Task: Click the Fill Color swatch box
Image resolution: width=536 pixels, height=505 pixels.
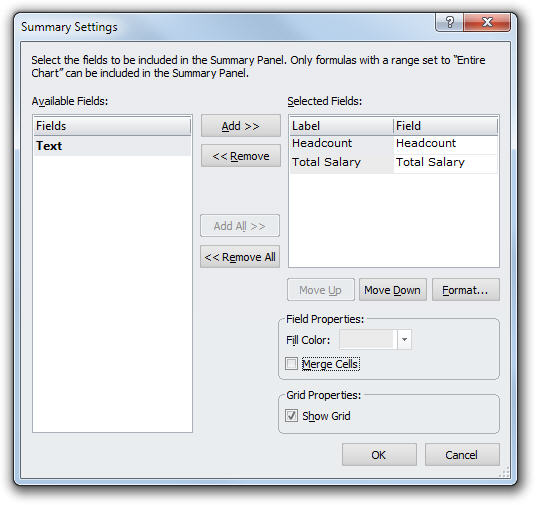Action: (x=368, y=340)
